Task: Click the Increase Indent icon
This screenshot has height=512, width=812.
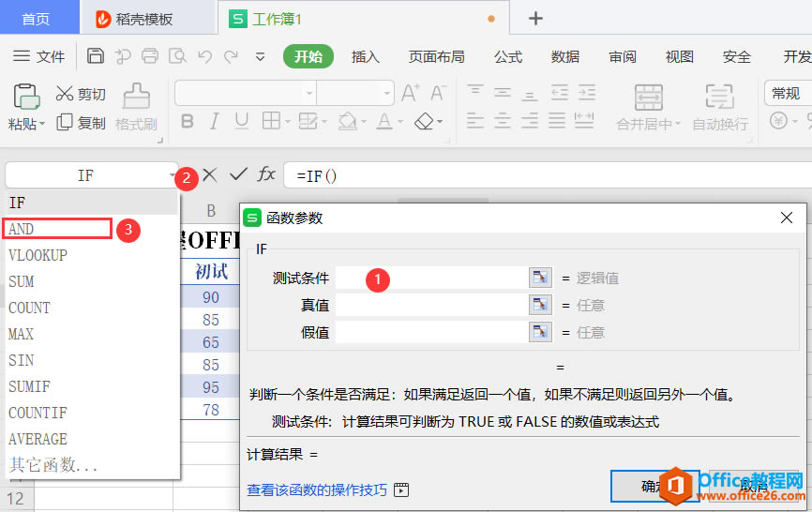Action: 587,92
